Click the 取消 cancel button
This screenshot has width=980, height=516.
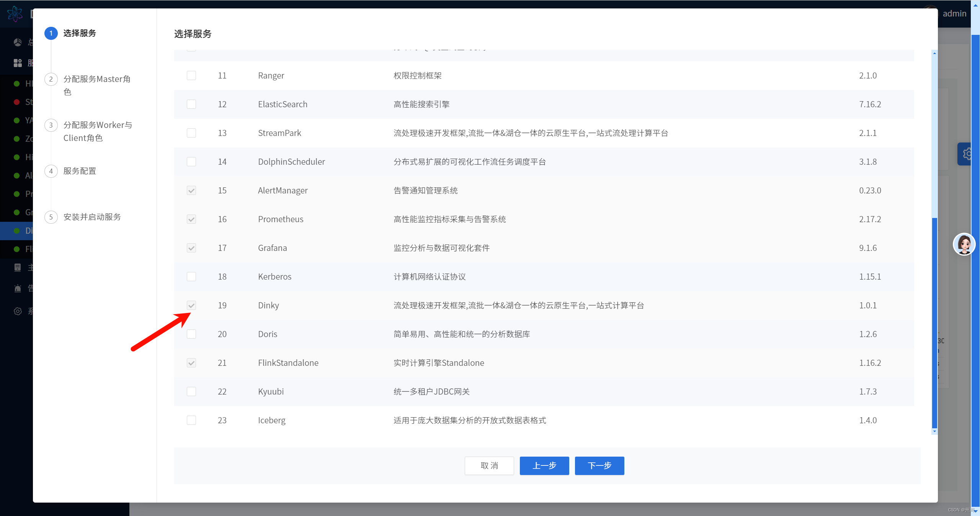click(489, 466)
